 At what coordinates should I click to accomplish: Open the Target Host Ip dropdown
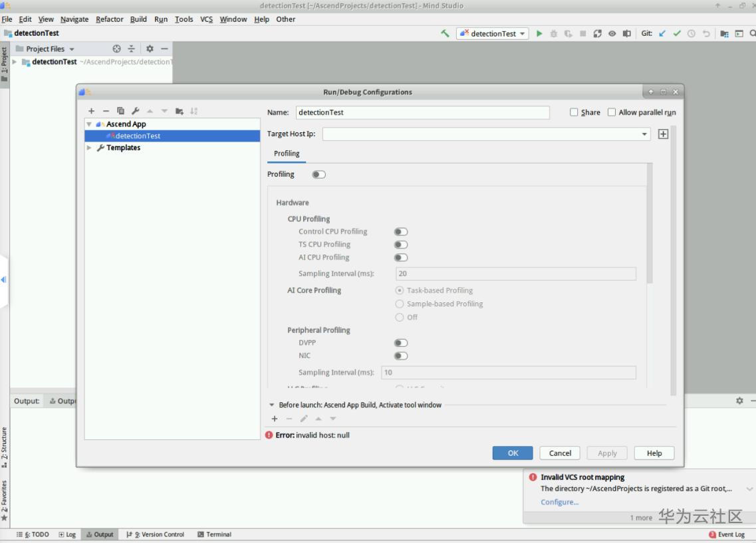point(644,134)
